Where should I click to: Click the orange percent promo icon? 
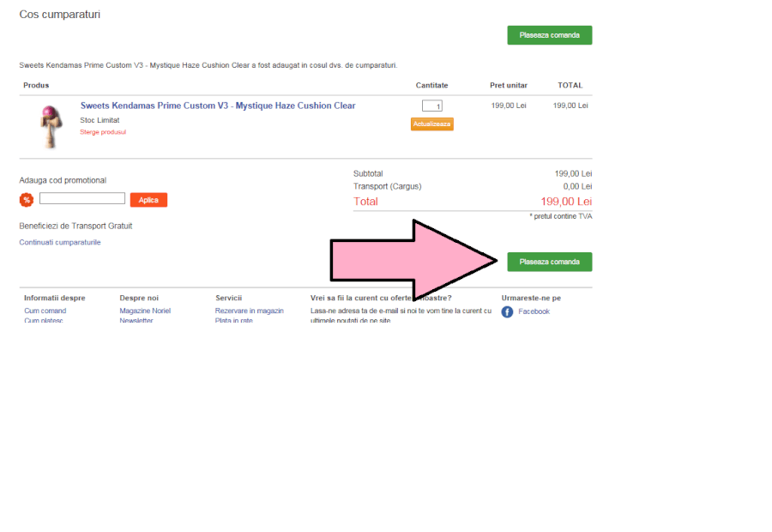tap(27, 200)
